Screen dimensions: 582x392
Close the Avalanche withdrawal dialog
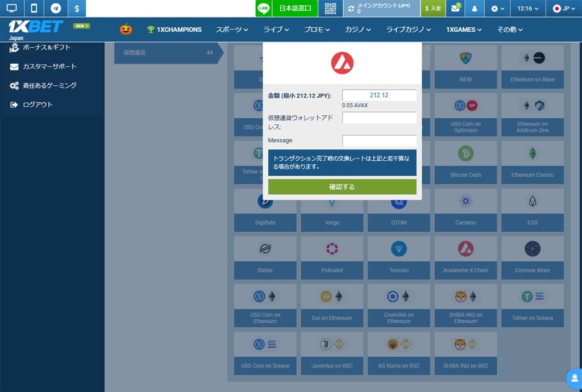(429, 47)
